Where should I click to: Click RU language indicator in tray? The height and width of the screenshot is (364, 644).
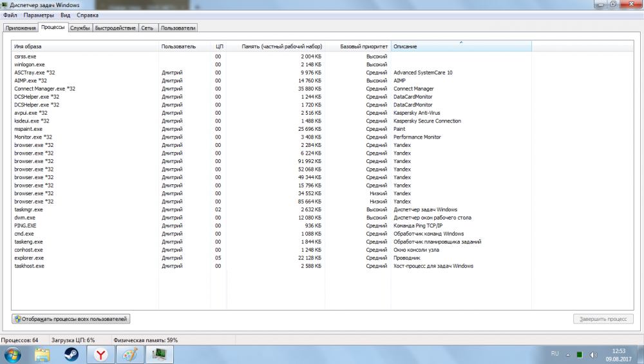555,354
